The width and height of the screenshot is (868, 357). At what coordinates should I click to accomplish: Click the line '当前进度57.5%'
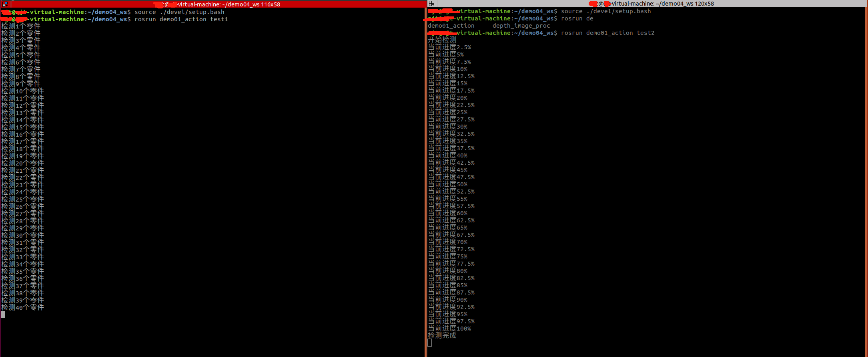coord(451,206)
